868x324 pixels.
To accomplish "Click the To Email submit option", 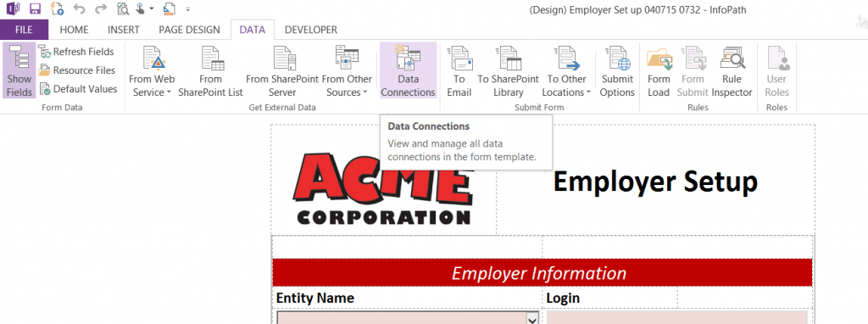I will click(459, 71).
